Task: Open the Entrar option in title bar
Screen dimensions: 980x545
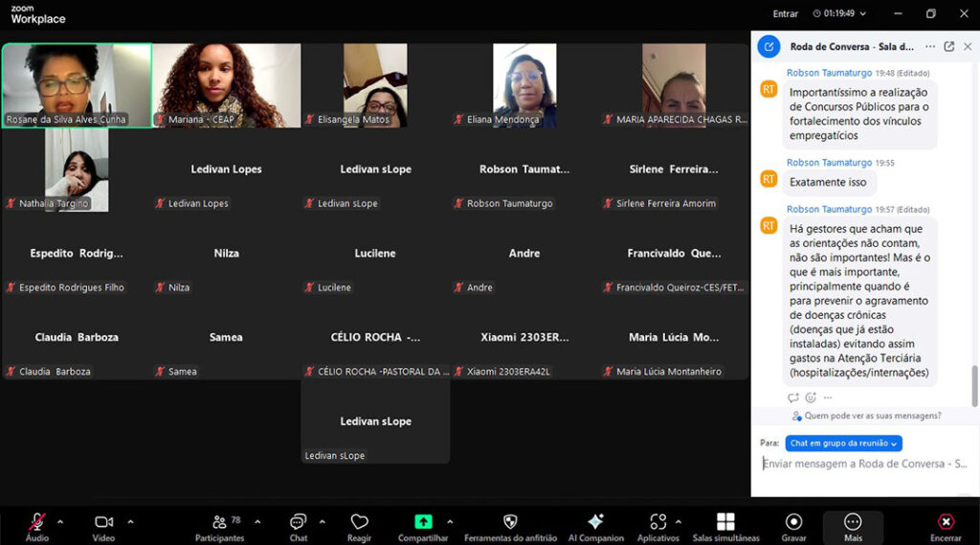Action: coord(785,13)
